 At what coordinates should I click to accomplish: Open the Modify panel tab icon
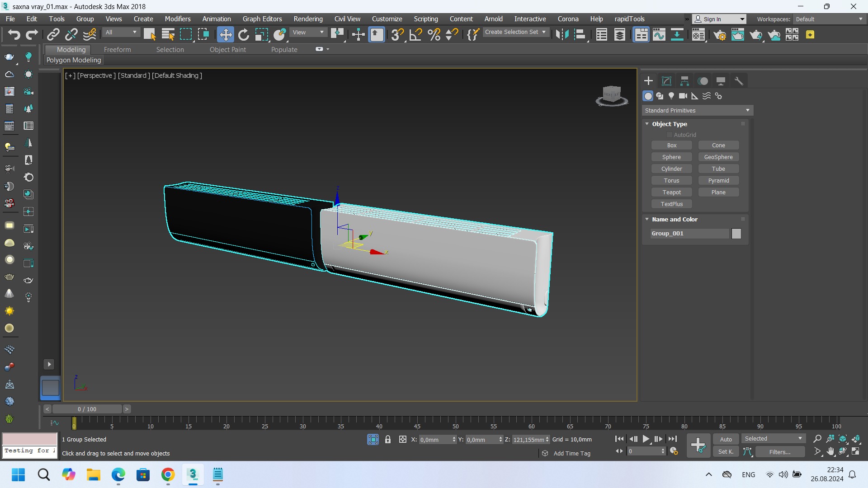tap(666, 81)
